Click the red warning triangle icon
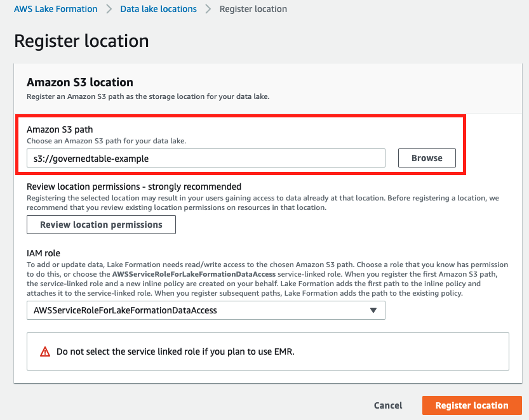The height and width of the screenshot is (420, 529). (x=45, y=351)
